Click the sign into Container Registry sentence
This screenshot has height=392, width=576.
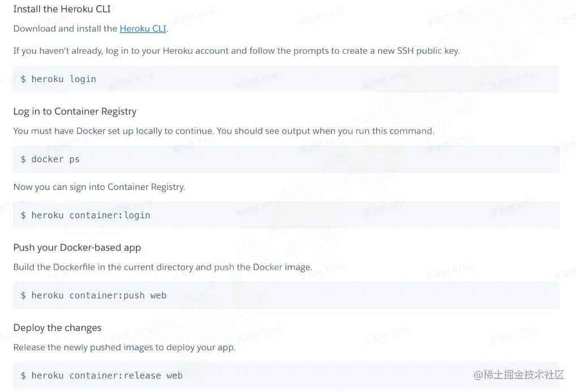[x=99, y=187]
